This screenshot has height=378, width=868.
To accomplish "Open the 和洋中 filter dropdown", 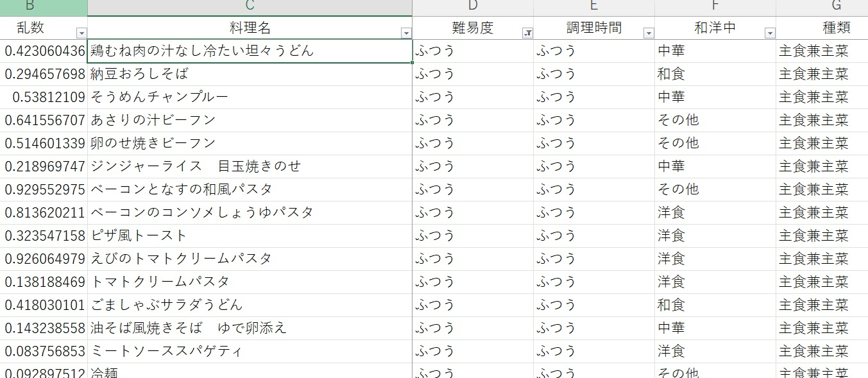I will (770, 33).
